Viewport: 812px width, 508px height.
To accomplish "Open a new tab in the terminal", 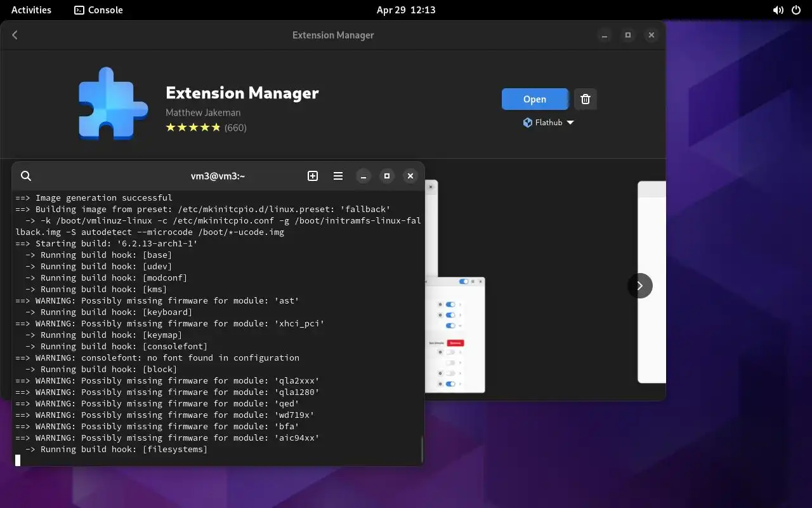I will click(313, 176).
